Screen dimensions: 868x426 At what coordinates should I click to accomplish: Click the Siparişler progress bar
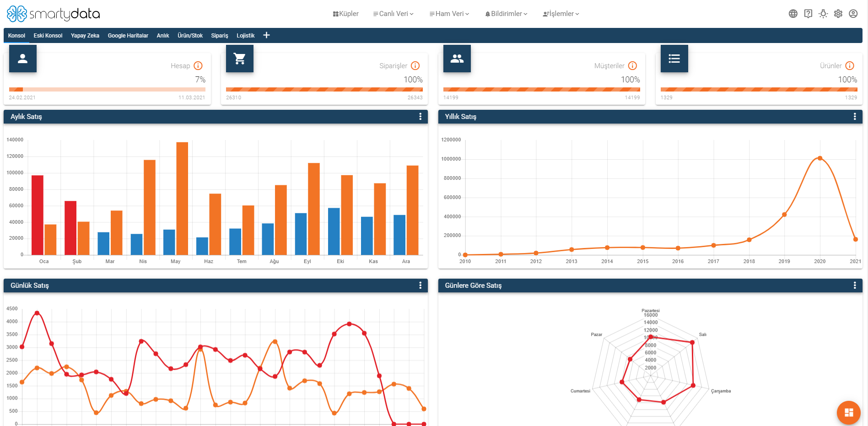pos(324,90)
